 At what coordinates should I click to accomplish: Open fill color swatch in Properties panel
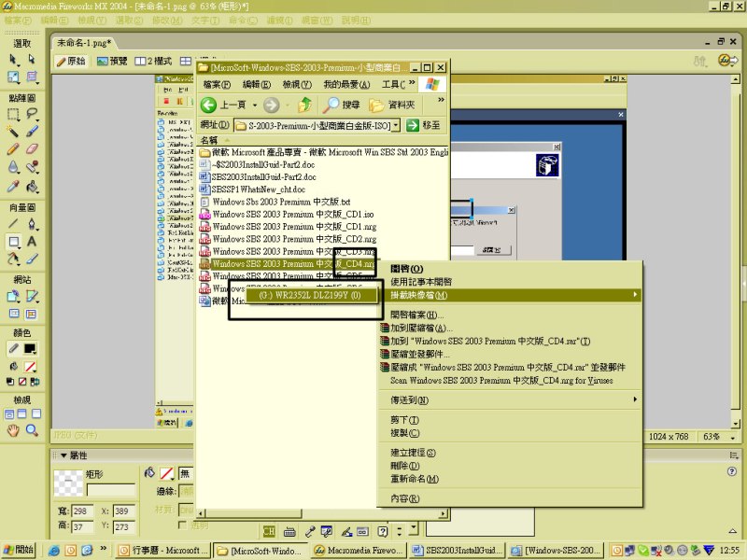pos(166,473)
